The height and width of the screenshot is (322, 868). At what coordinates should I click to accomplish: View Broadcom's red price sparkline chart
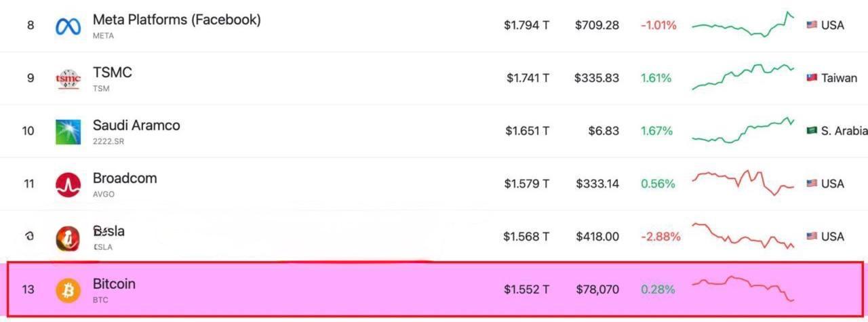(x=743, y=182)
